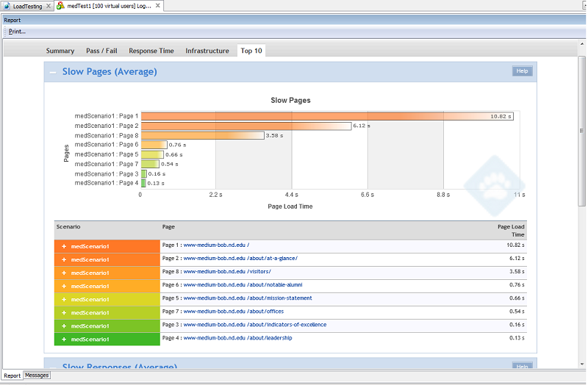Expand the medScenario1 row for Page 6

point(64,286)
